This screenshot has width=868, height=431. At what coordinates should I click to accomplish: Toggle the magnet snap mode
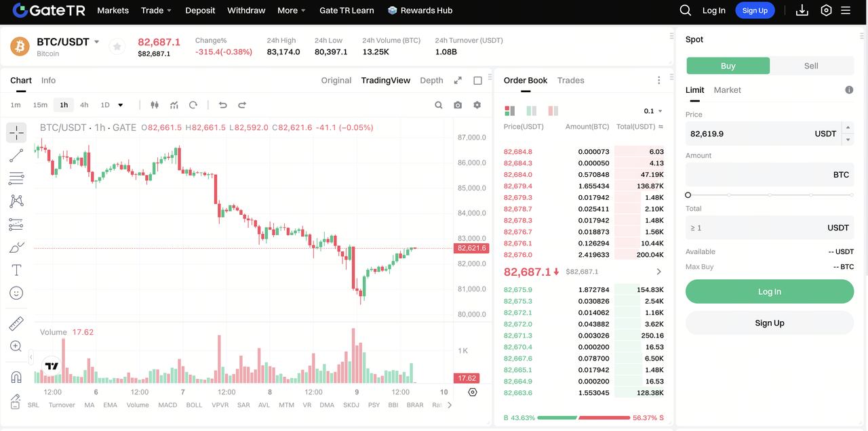pos(16,377)
